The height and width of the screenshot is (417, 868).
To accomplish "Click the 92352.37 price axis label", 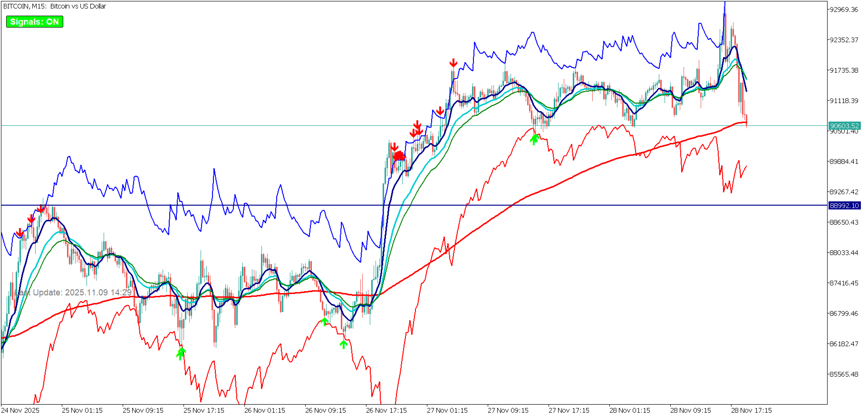I will pyautogui.click(x=844, y=40).
